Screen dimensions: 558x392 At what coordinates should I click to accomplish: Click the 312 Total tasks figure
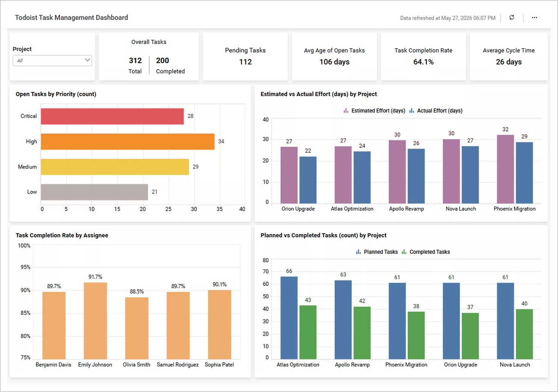click(x=135, y=61)
